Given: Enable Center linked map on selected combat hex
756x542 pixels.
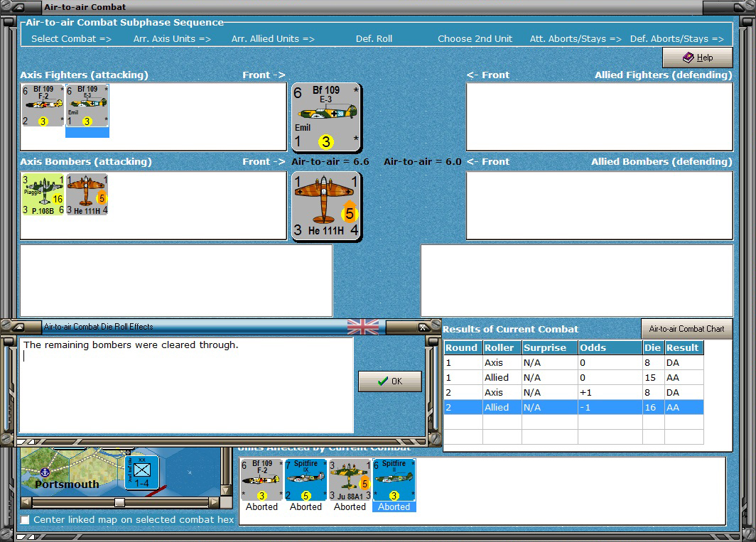Looking at the screenshot, I should 25,519.
